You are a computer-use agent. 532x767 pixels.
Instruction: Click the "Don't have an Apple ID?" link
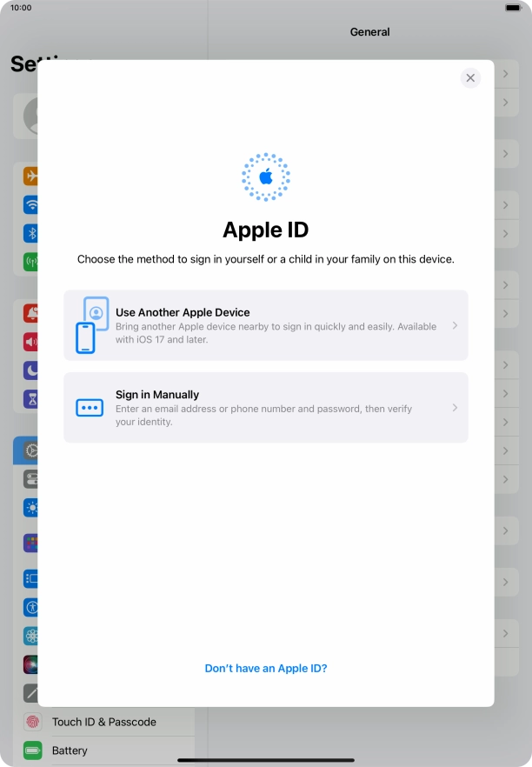[x=266, y=669]
